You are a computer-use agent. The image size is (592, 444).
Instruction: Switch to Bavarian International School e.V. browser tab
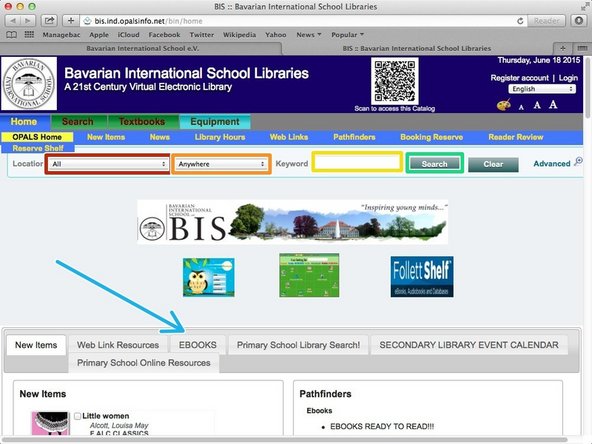tap(142, 48)
